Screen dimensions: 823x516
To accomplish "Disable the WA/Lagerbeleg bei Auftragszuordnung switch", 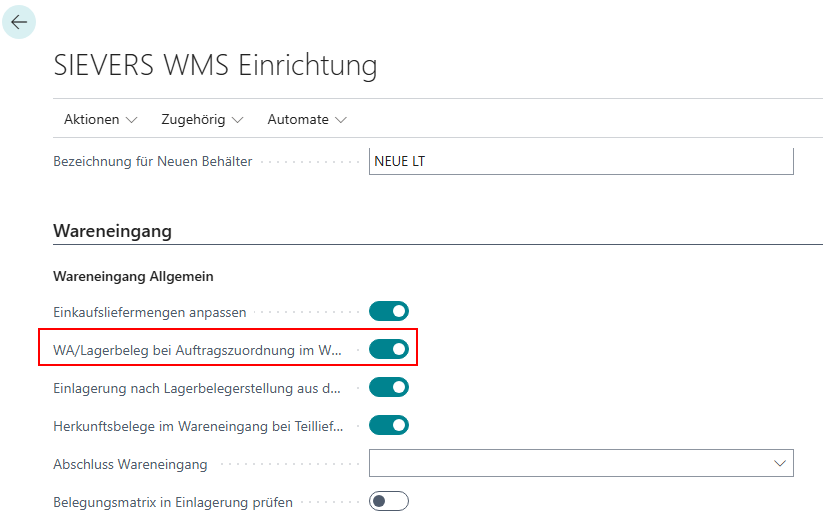I will [x=389, y=349].
